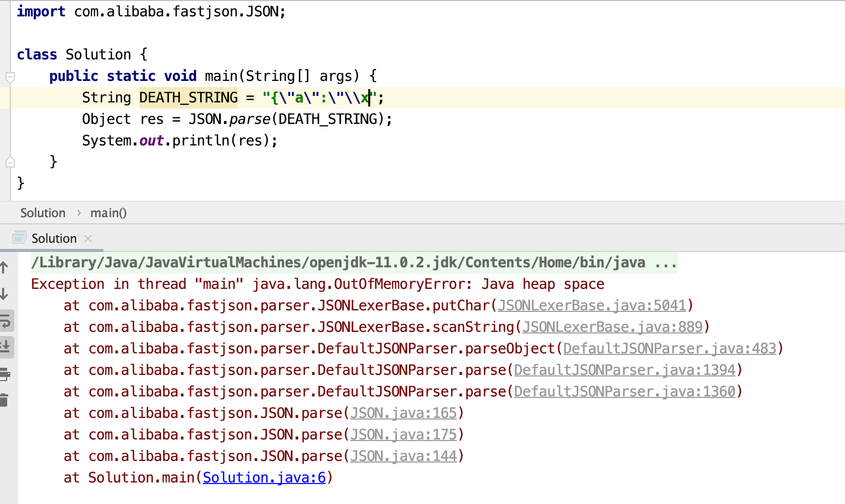Open JSONLexerBase.java:889 link

point(612,327)
